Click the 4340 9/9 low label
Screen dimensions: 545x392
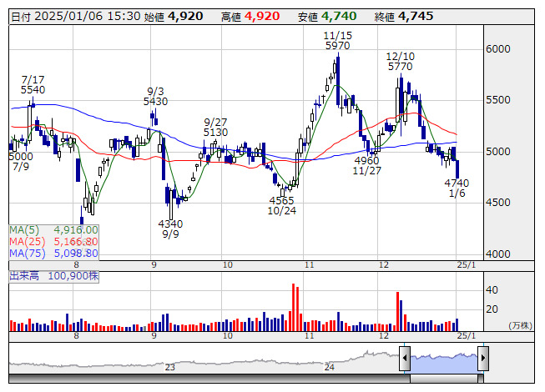[170, 229]
